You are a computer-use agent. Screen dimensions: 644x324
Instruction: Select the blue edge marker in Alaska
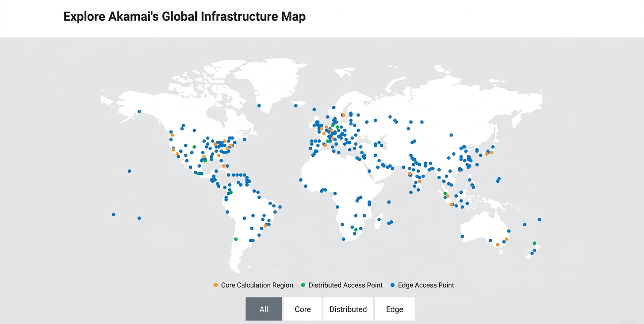(139, 112)
